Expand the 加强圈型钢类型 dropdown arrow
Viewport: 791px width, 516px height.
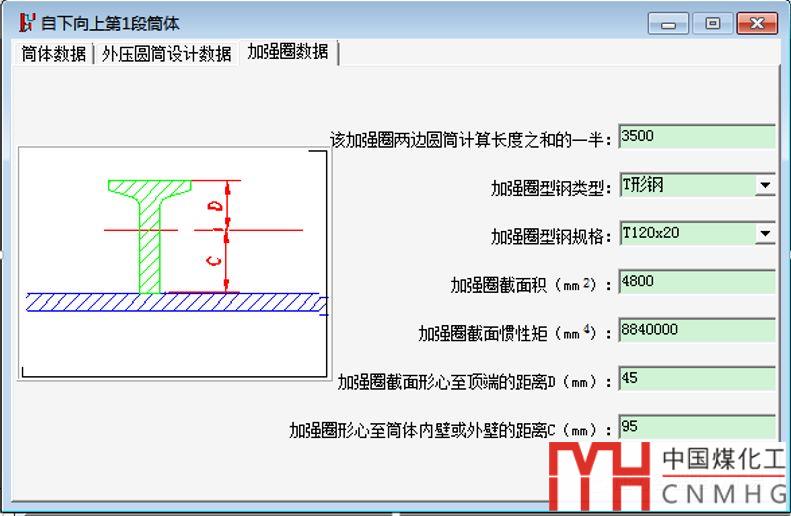click(765, 185)
